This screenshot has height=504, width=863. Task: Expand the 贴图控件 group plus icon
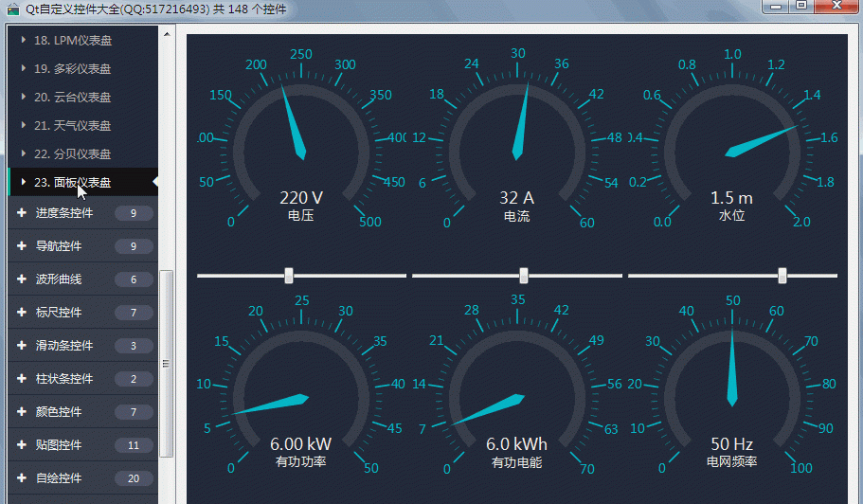tap(22, 444)
